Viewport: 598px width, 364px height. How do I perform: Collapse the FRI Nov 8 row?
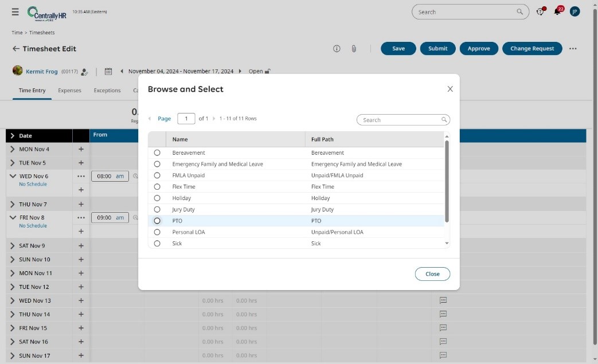click(x=13, y=218)
